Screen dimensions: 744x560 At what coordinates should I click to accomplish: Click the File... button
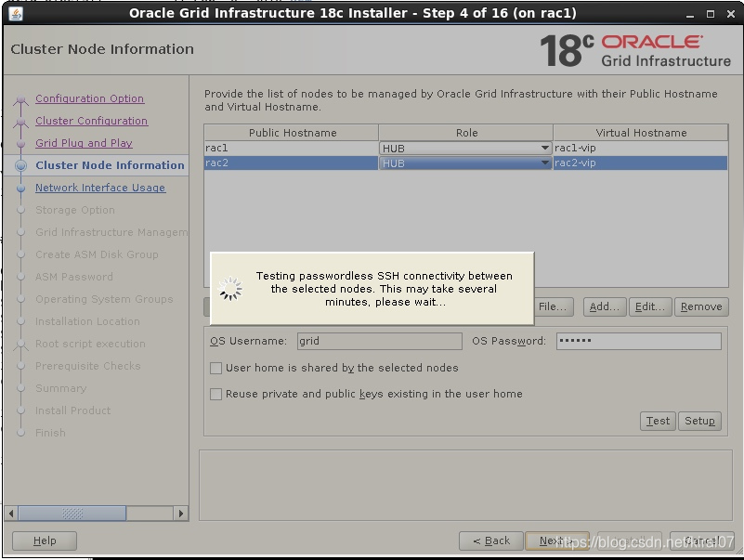[554, 307]
